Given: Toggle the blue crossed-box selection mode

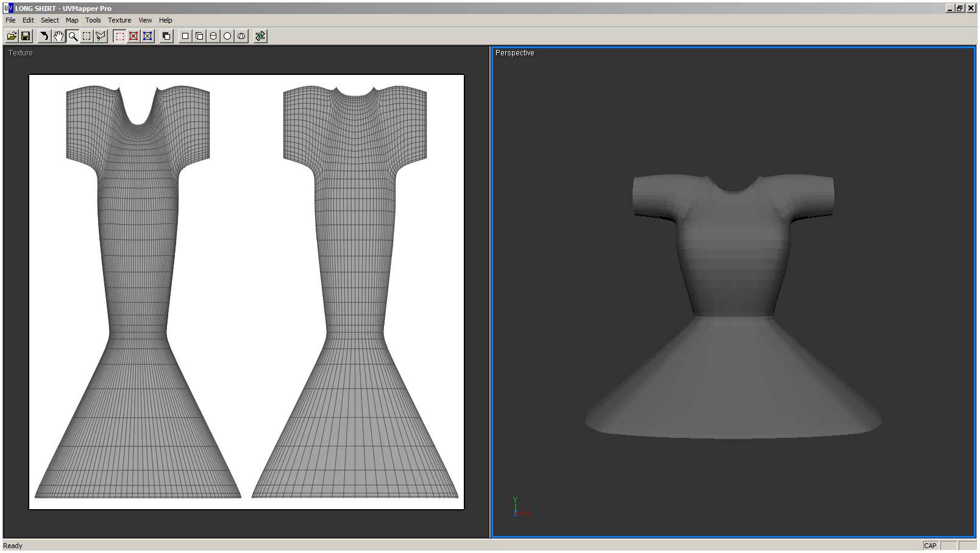Looking at the screenshot, I should pyautogui.click(x=147, y=37).
